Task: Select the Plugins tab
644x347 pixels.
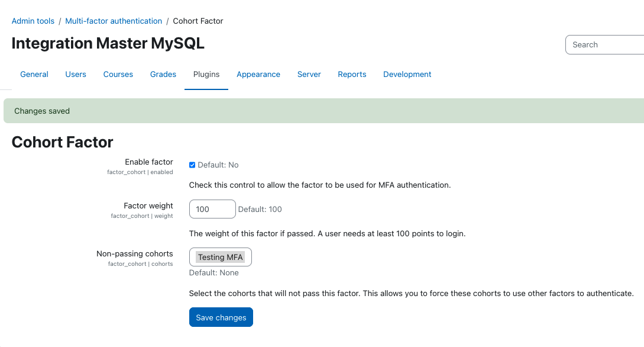Action: 206,75
